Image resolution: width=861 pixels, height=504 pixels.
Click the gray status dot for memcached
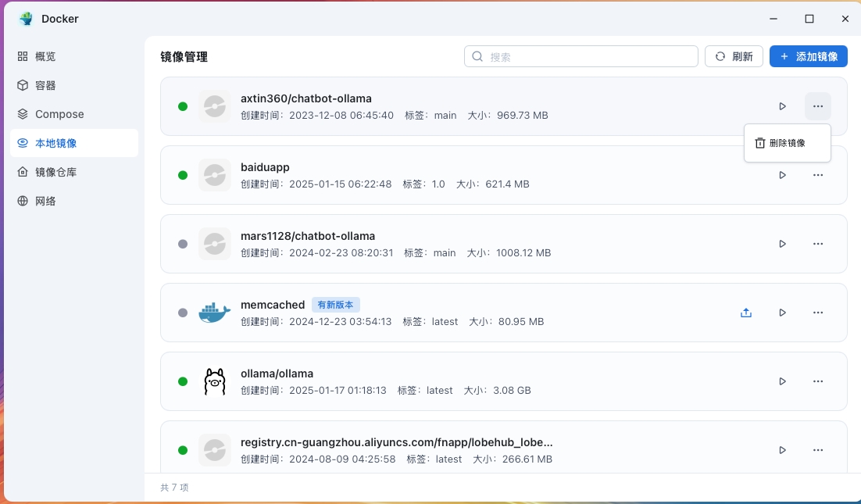(183, 313)
